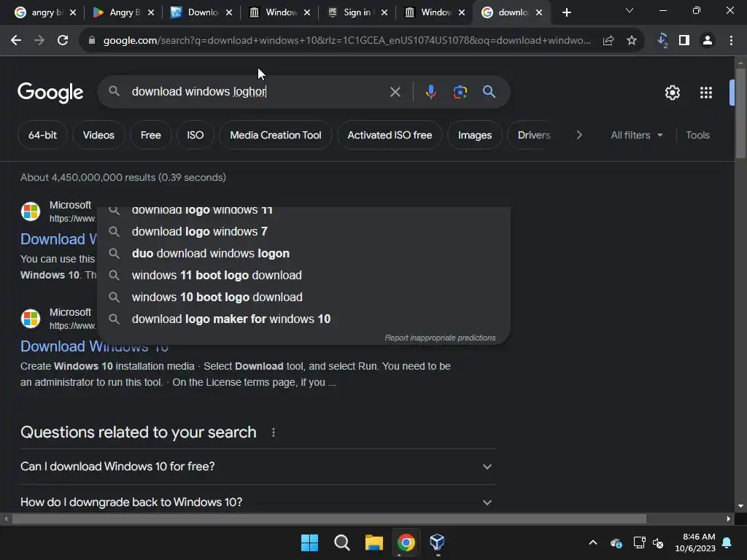Select the 64-bit filter chip
Screen dimensions: 747x560
click(x=42, y=135)
